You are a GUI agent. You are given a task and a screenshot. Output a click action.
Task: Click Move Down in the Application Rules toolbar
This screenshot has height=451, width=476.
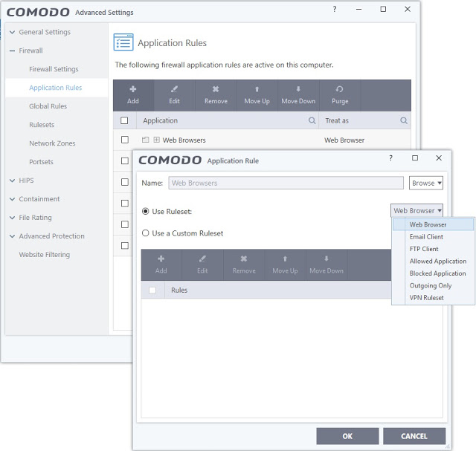[298, 95]
